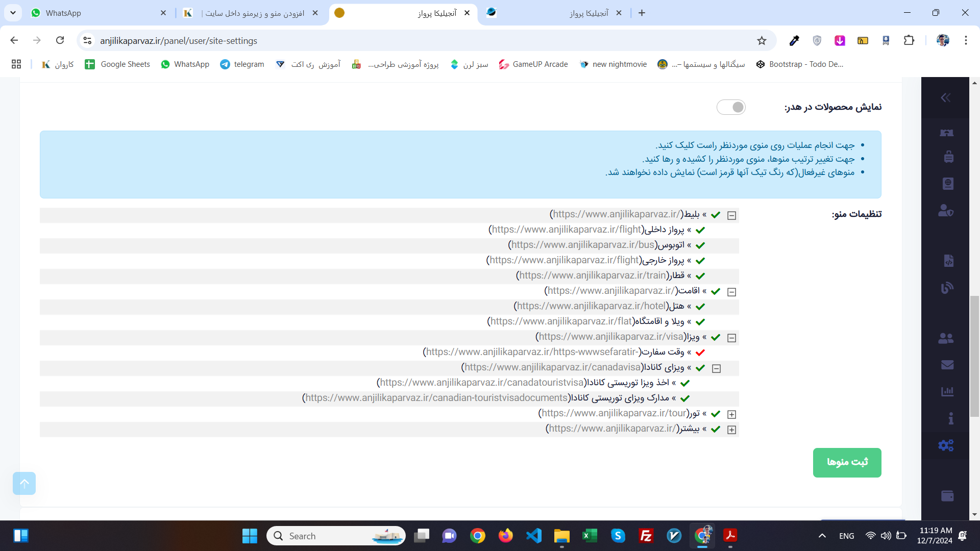Open the bar chart reports icon in sidebar
The height and width of the screenshot is (551, 980).
tap(947, 391)
